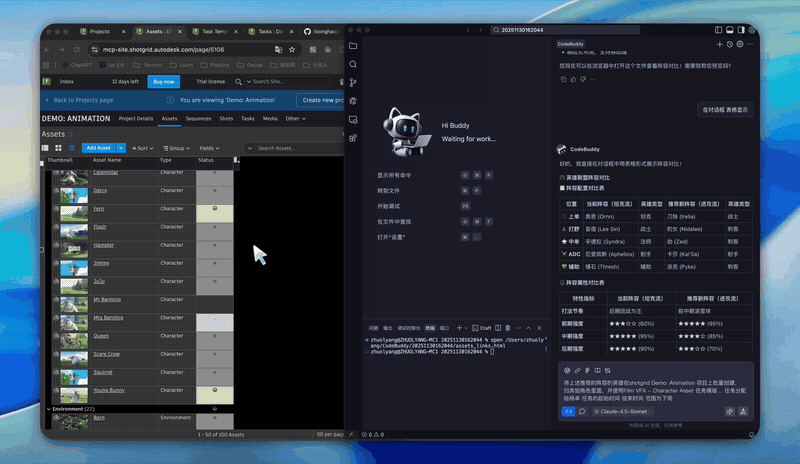The image size is (800, 464).
Task: Give thumbs up to the CodeBuddy reply
Action: point(573,79)
